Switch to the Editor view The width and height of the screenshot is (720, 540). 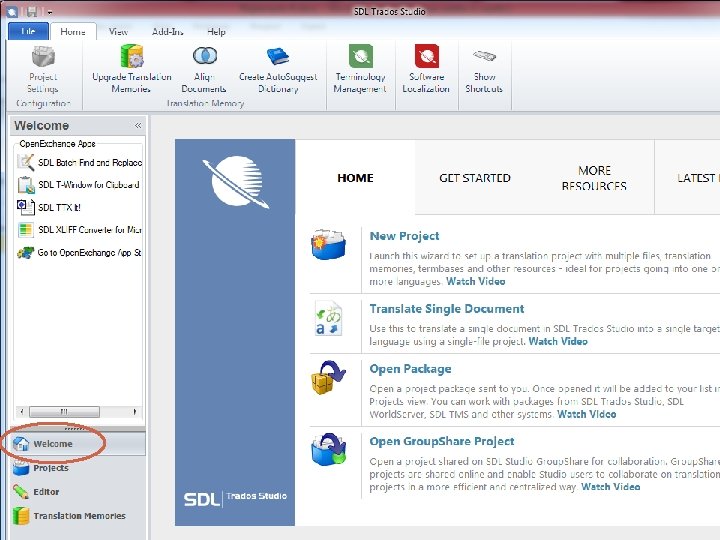(77, 492)
